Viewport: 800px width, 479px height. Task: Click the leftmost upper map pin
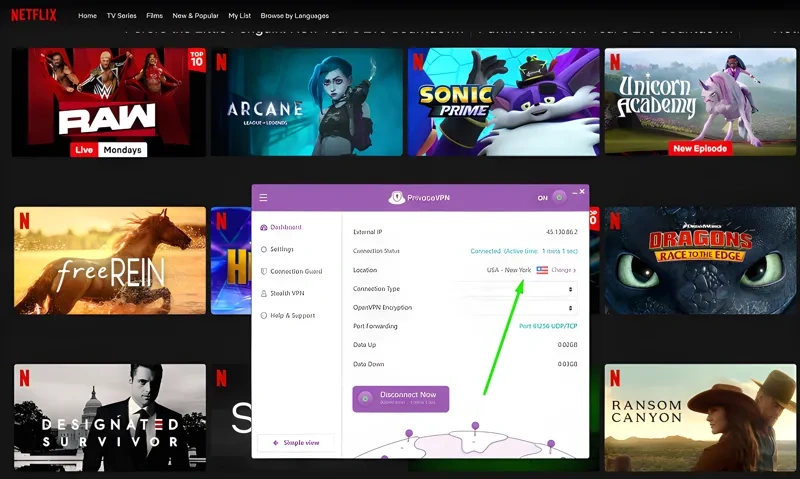click(409, 435)
